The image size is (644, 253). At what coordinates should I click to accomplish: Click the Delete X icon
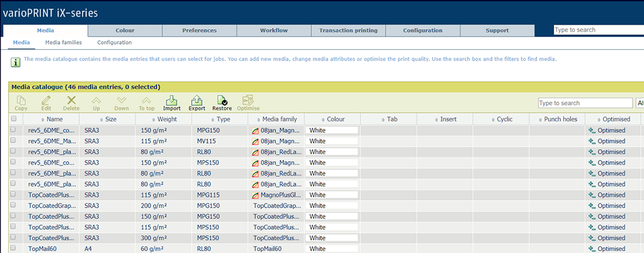72,100
